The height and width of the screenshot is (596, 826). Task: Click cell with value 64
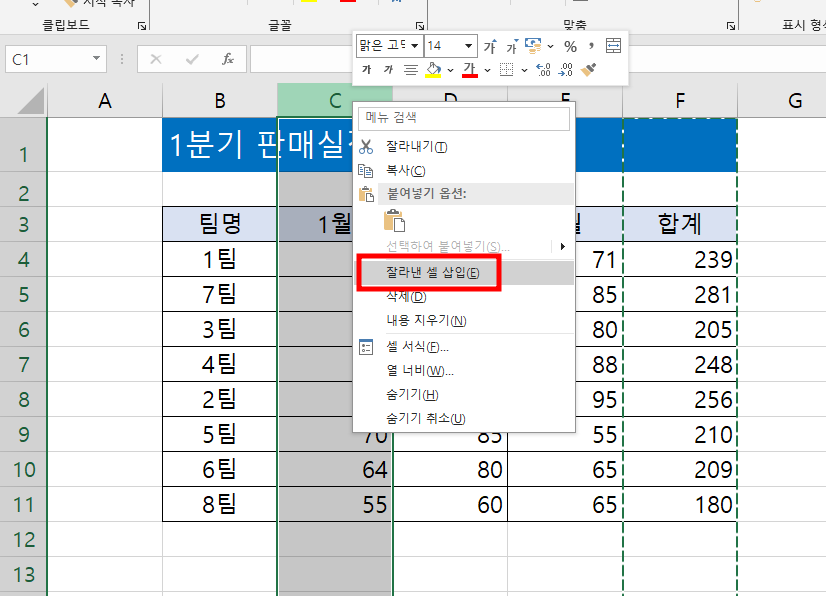pyautogui.click(x=335, y=469)
